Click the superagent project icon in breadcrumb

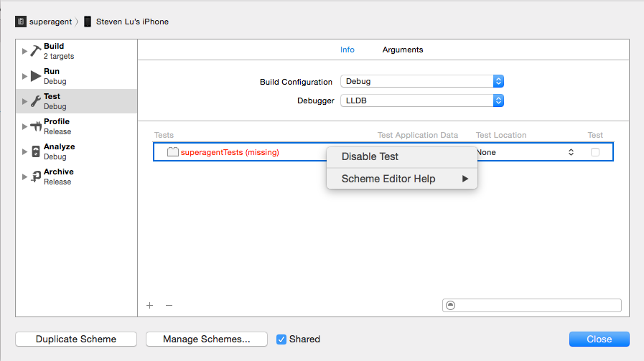tap(21, 22)
